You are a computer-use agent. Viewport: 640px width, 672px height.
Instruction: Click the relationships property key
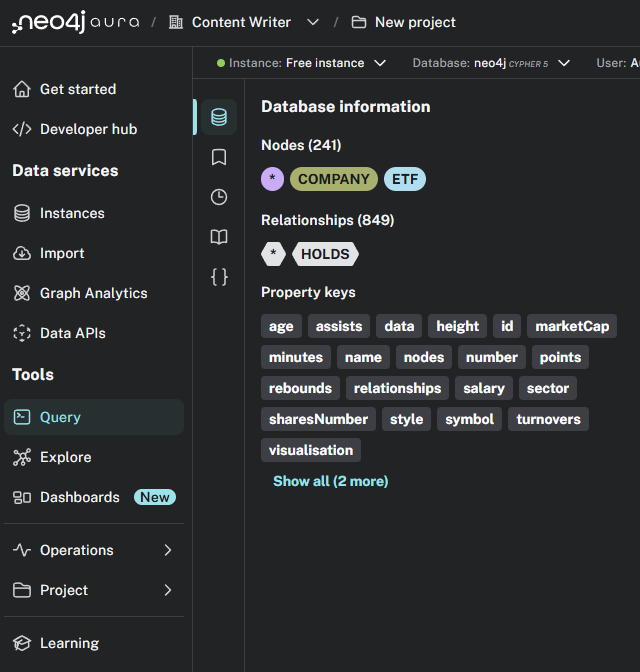397,388
